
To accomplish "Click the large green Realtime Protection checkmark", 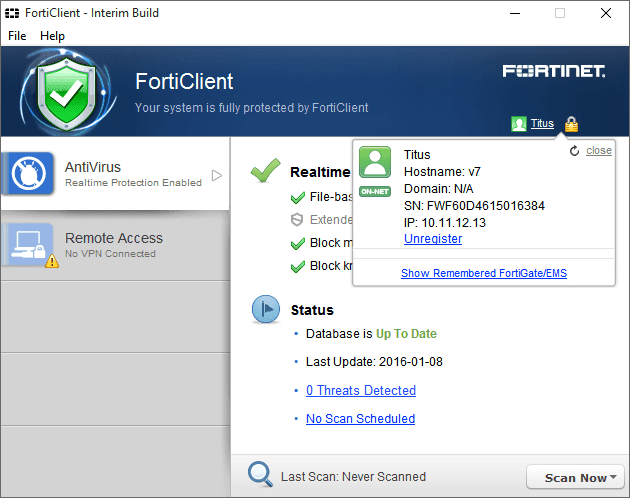I will point(265,170).
